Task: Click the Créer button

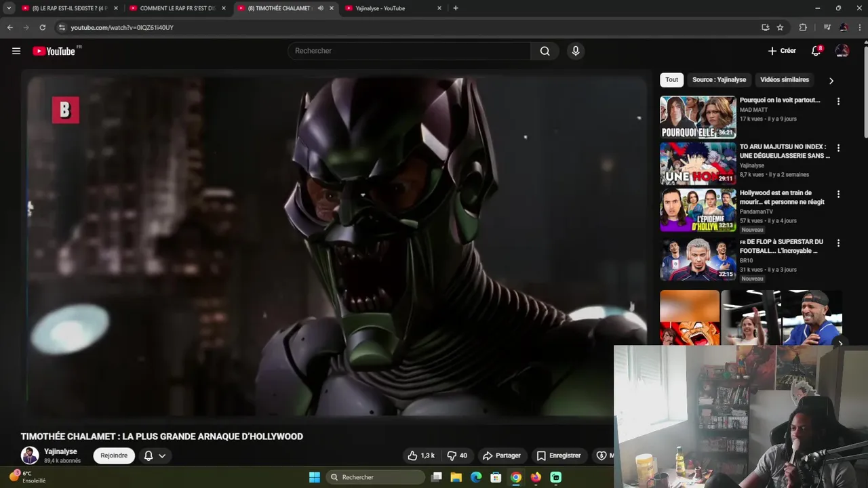Action: (x=782, y=51)
